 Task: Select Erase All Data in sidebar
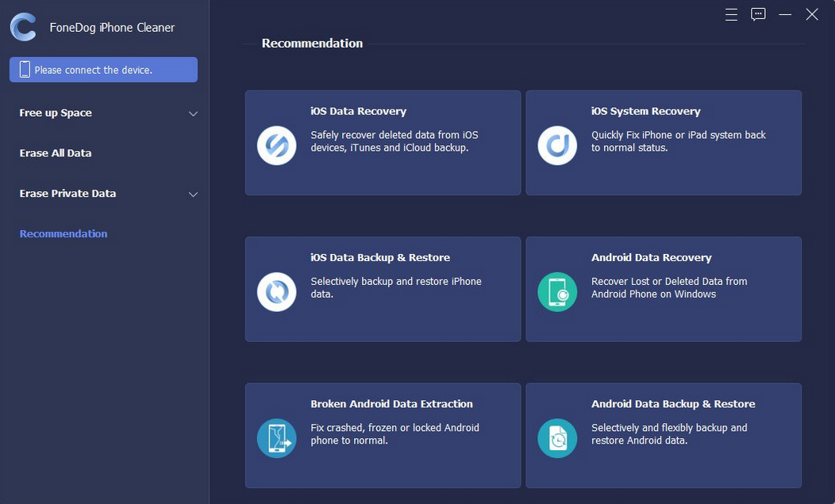[x=56, y=153]
